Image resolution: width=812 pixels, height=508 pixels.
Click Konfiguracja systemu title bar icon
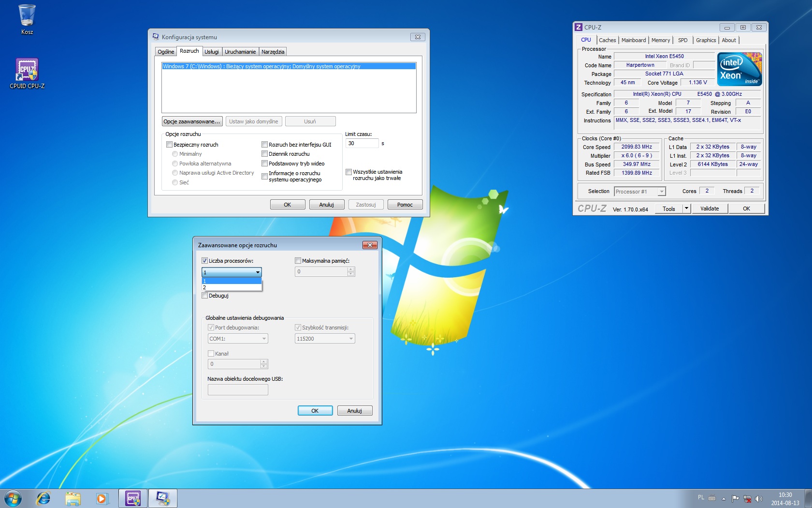(156, 37)
